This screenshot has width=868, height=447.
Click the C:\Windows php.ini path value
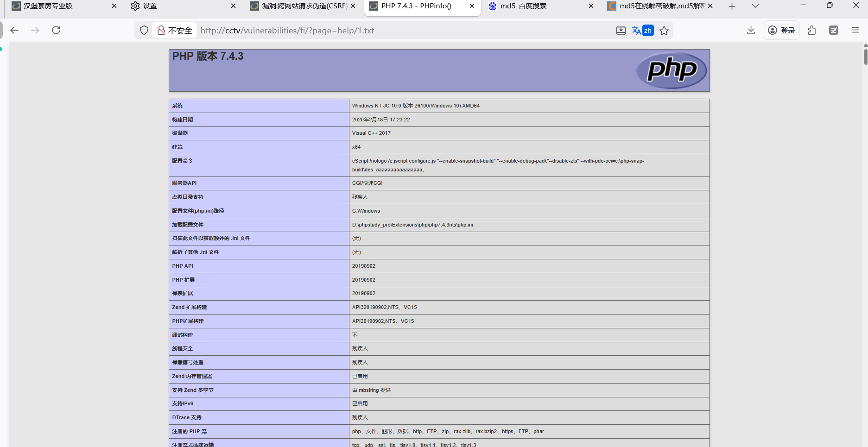pyautogui.click(x=366, y=211)
